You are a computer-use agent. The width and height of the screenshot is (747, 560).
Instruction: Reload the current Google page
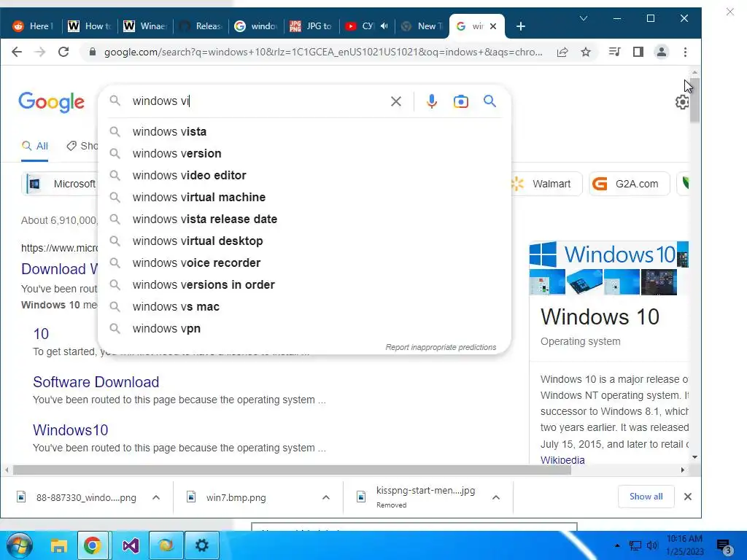pyautogui.click(x=63, y=52)
